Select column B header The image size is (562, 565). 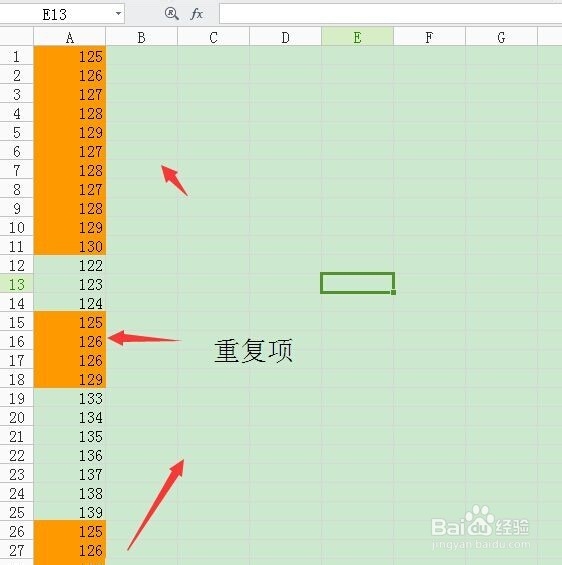pyautogui.click(x=142, y=37)
